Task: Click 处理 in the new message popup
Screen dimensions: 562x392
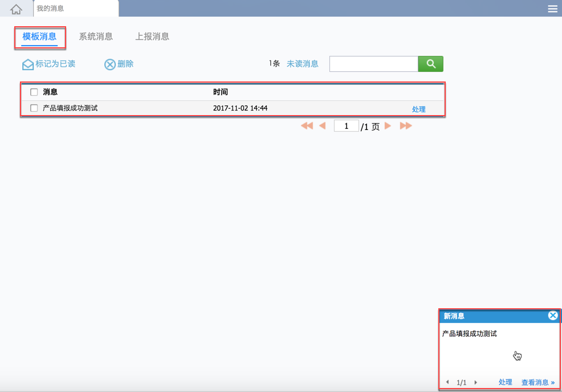Action: click(x=506, y=382)
